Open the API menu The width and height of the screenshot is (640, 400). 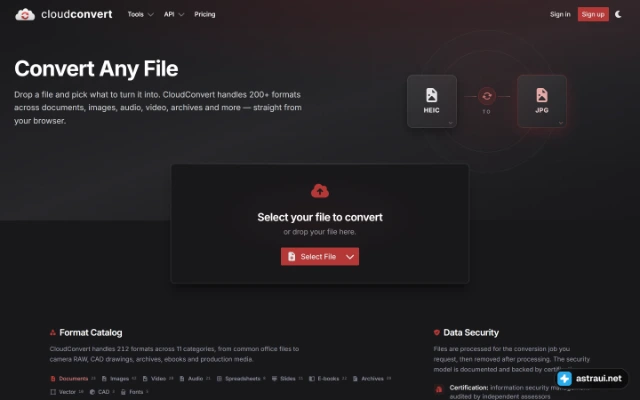tap(174, 14)
